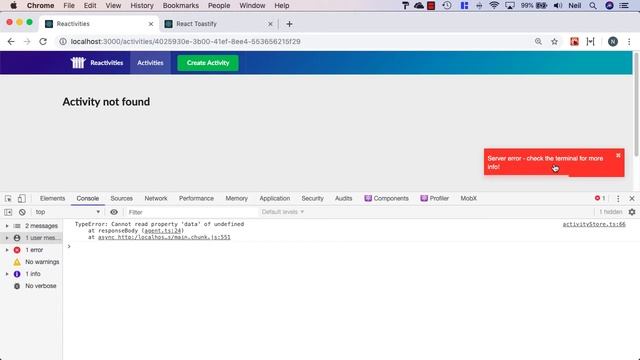The image size is (640, 360).
Task: Open the red React DevTools extension icon
Action: coord(574,42)
